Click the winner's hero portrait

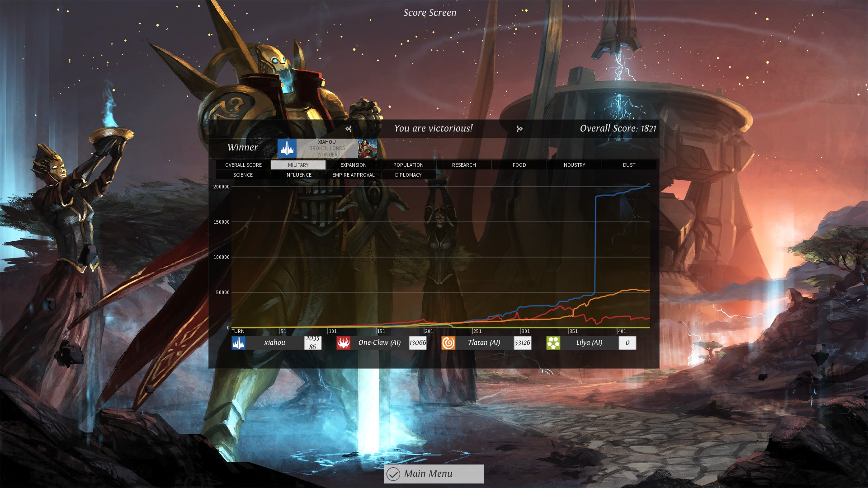point(368,148)
